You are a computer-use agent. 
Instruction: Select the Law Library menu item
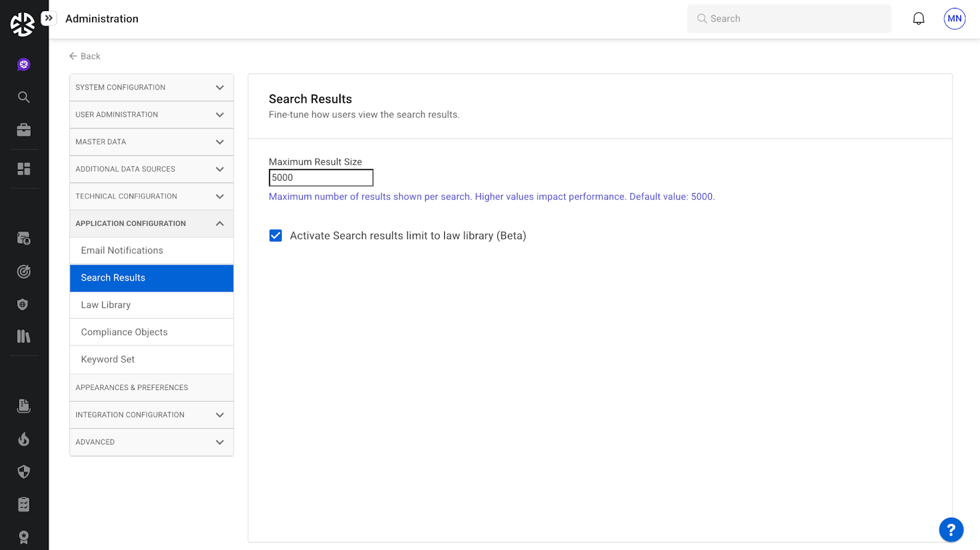pyautogui.click(x=106, y=305)
